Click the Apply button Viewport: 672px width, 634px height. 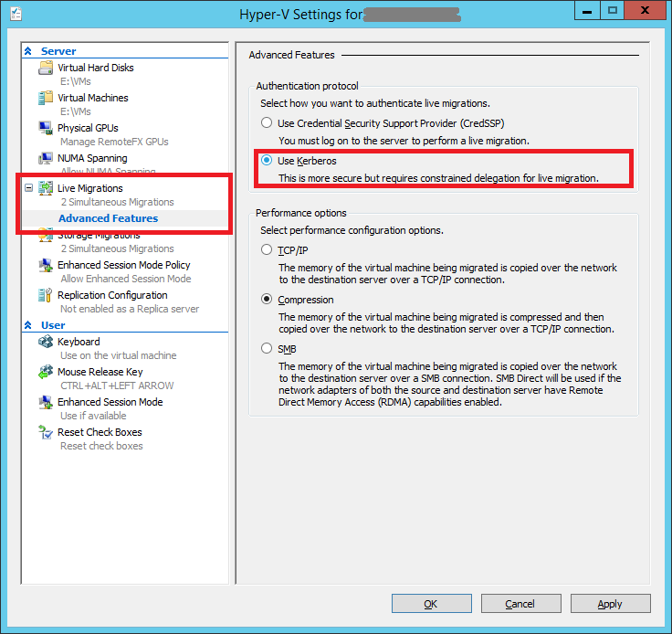click(611, 604)
